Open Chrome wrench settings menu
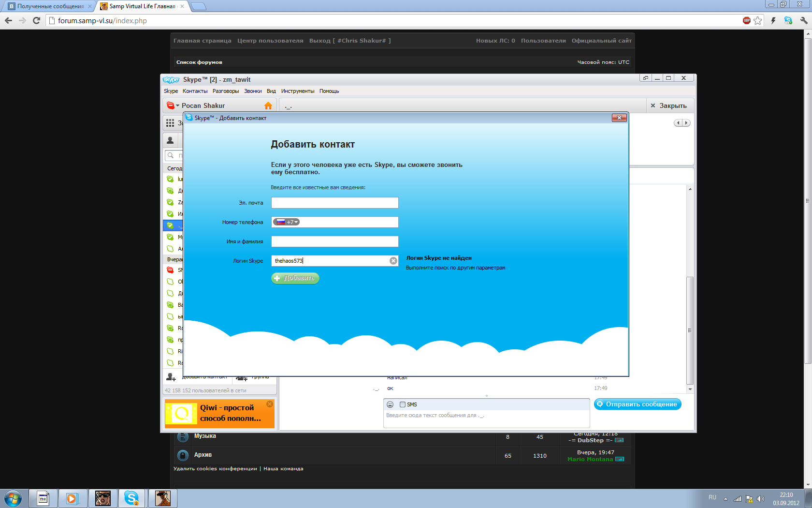 click(803, 20)
